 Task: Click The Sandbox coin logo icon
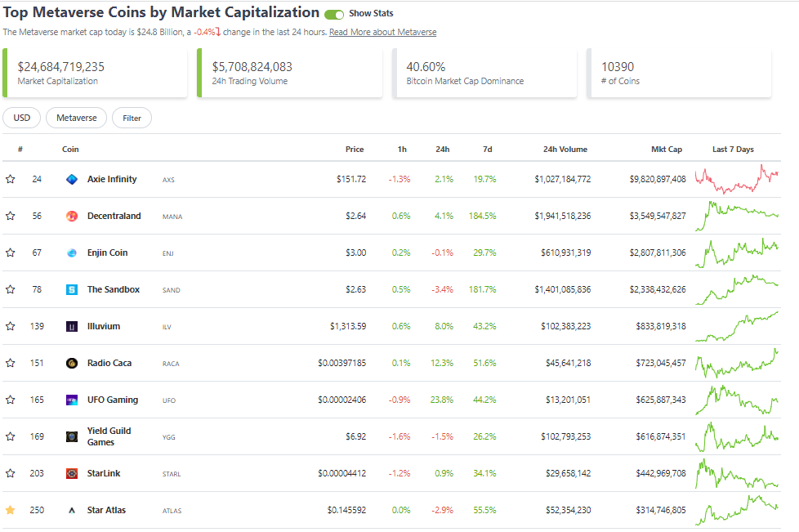(x=72, y=289)
